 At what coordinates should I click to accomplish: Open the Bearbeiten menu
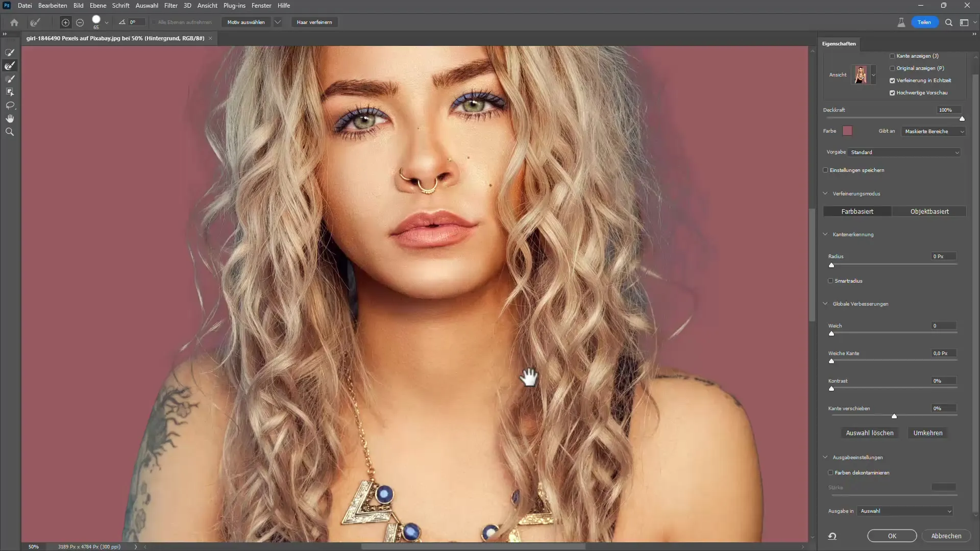(53, 6)
